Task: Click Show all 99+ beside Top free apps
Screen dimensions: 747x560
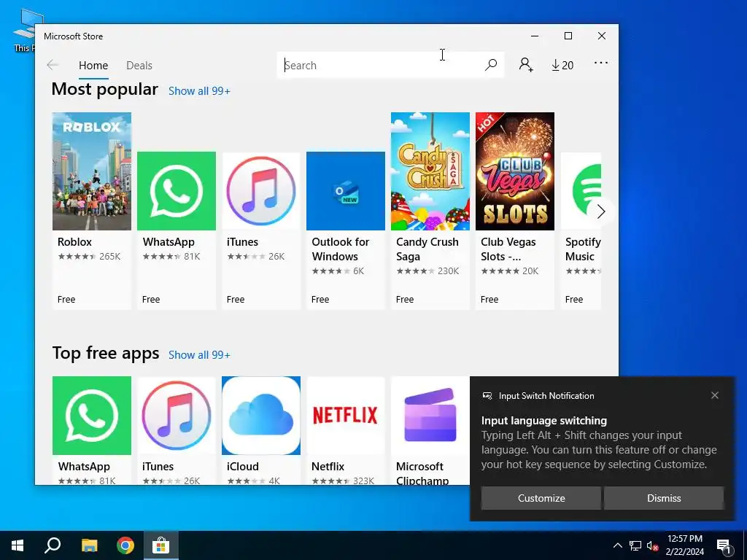Action: coord(199,355)
